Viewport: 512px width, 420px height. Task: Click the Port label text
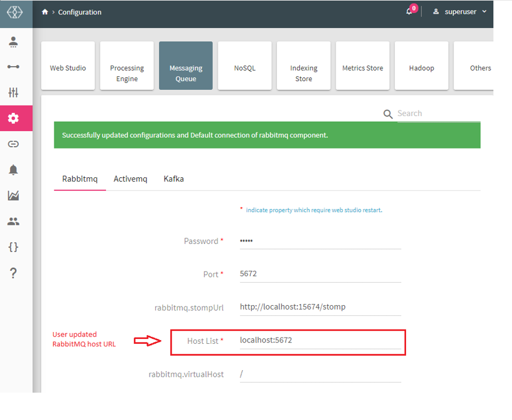211,275
